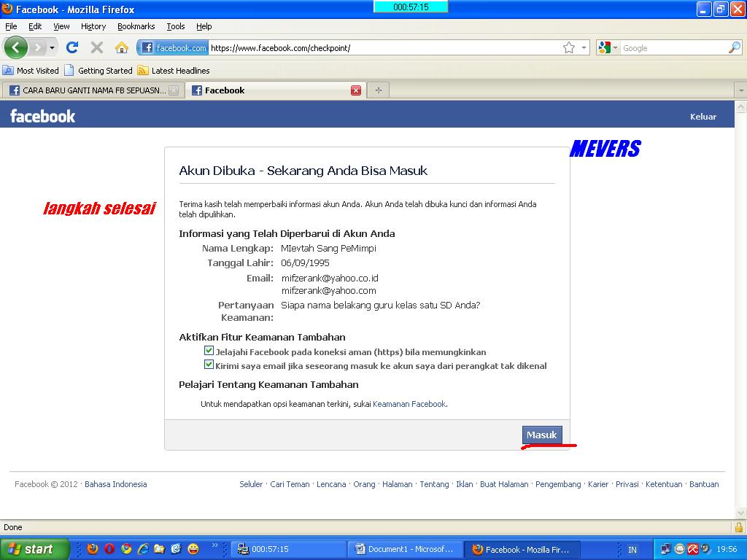
Task: Open the Pengembang footer link
Action: (558, 484)
